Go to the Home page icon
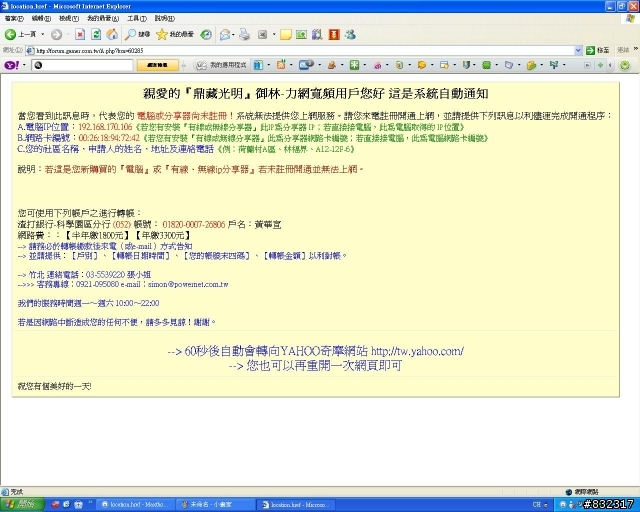The width and height of the screenshot is (640, 512). 112,35
